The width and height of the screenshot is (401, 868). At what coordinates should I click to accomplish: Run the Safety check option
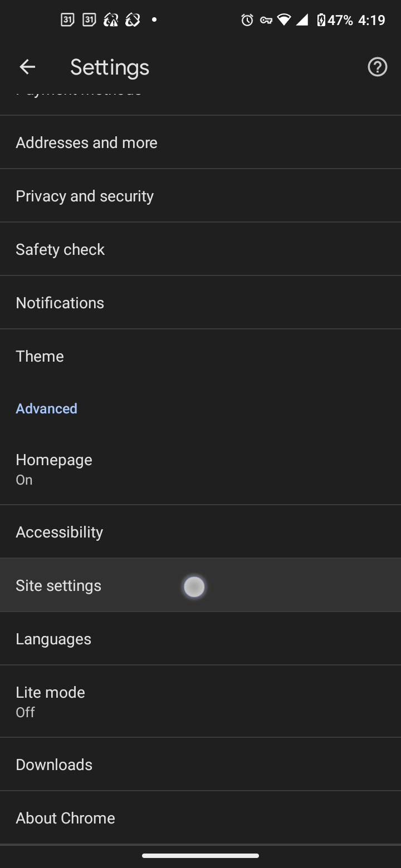200,249
